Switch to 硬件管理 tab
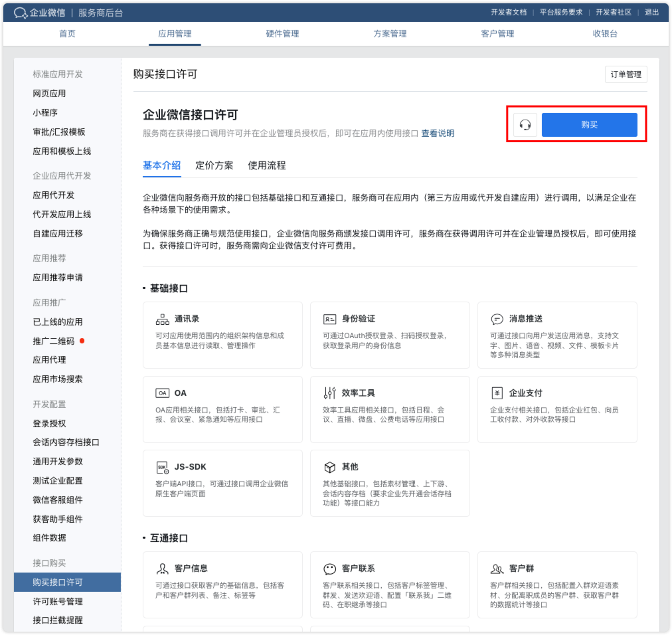This screenshot has height=635, width=672. [x=282, y=34]
